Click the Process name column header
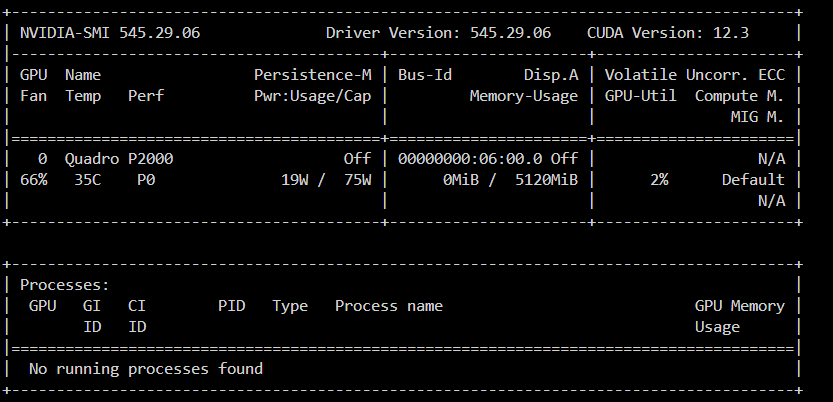833x402 pixels. pos(389,306)
